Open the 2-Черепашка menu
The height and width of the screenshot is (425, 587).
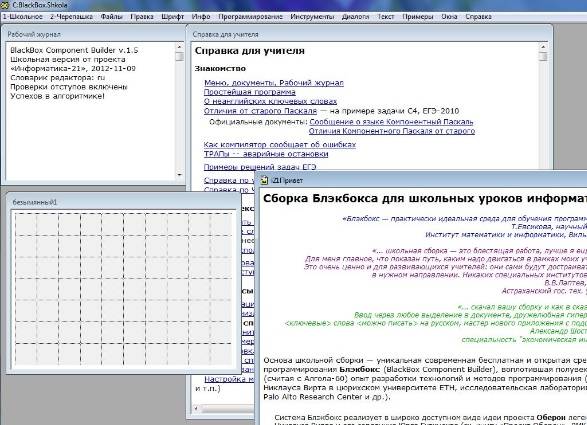[72, 17]
